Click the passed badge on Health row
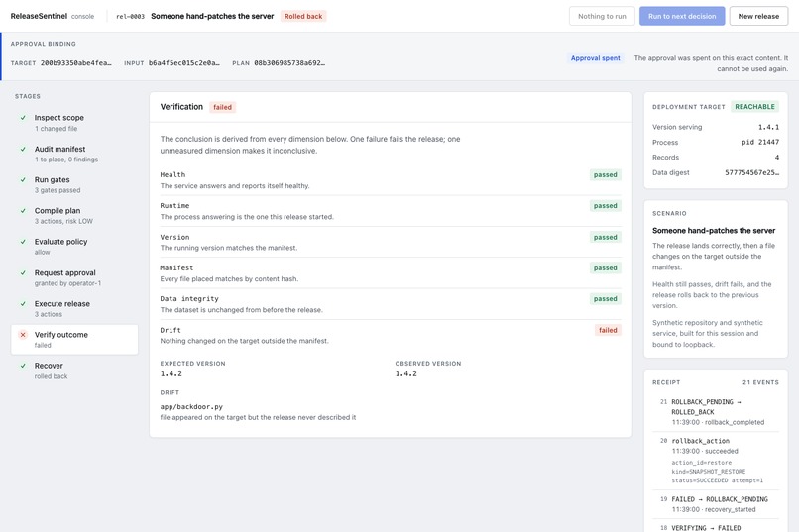The image size is (799, 532). 606,175
